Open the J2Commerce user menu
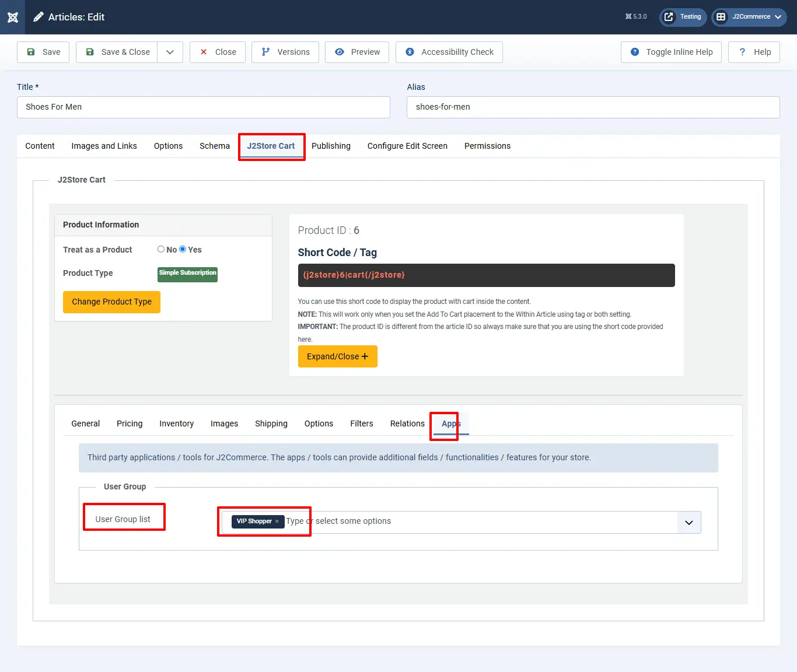Viewport: 797px width, 672px height. (749, 17)
